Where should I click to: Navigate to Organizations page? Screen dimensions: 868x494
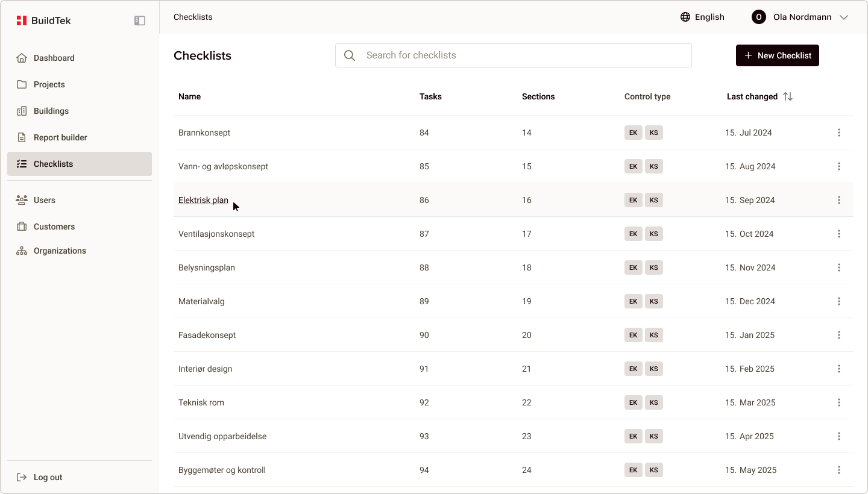pos(60,251)
